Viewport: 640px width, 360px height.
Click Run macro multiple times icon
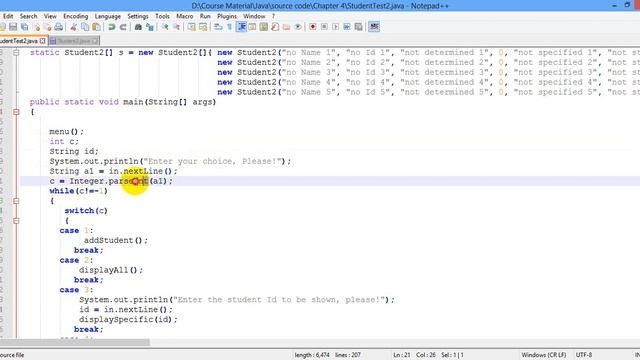pyautogui.click(x=347, y=27)
